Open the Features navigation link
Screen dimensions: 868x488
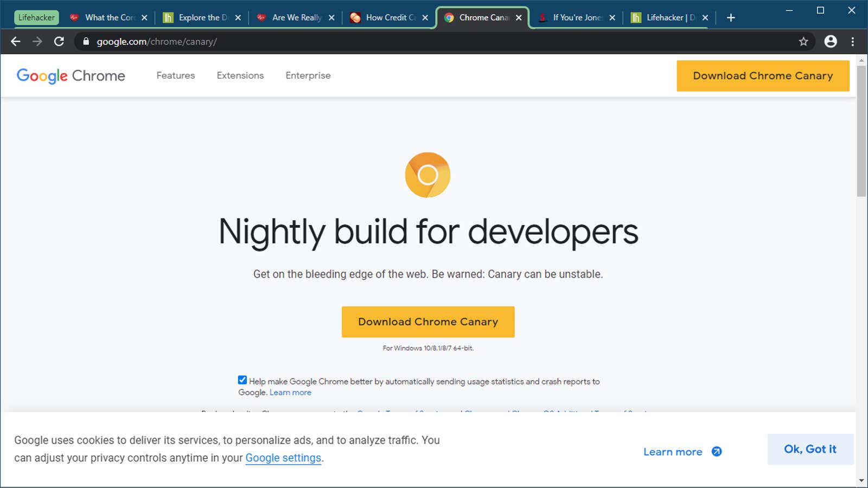(x=176, y=75)
